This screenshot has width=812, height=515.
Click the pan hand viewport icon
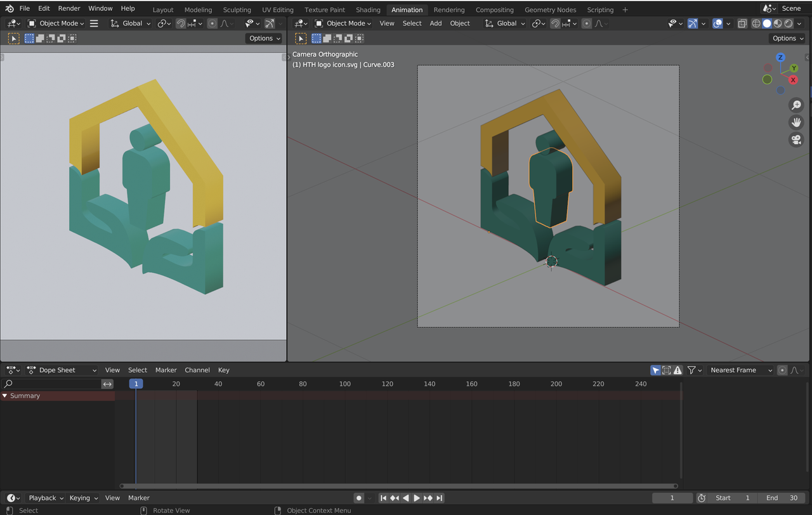click(x=796, y=122)
